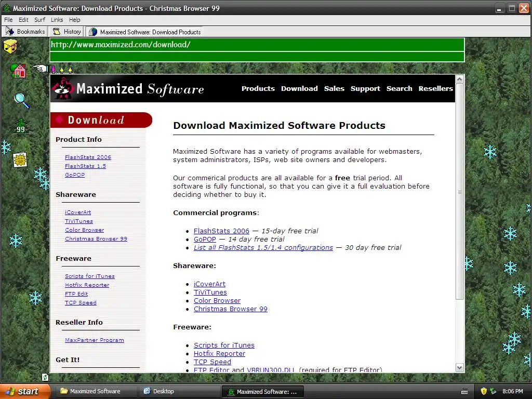
Task: Click the security shield tray icon
Action: point(484,391)
